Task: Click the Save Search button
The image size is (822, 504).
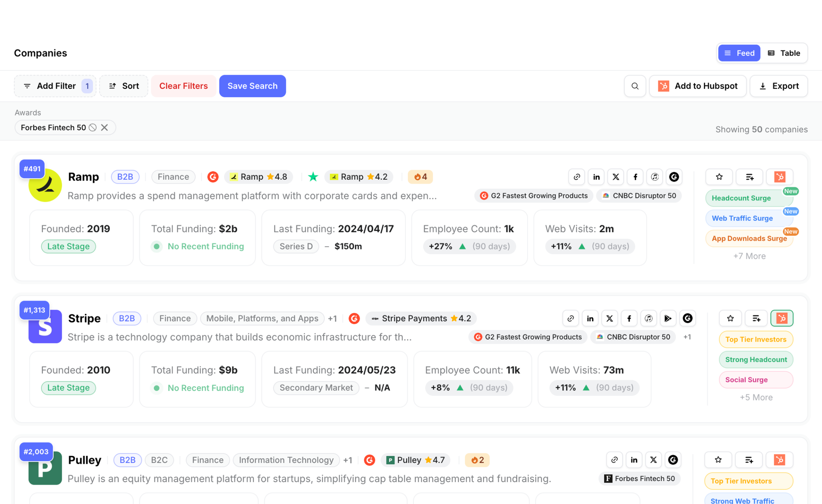Action: click(x=252, y=86)
